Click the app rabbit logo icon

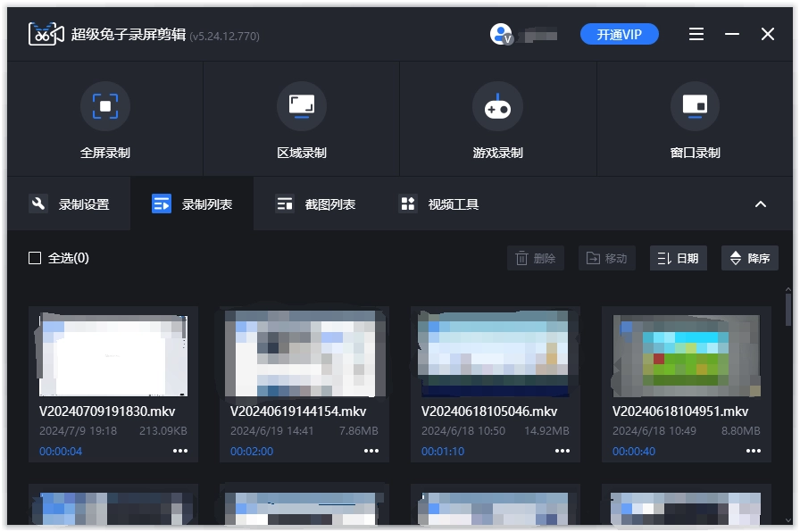pyautogui.click(x=46, y=34)
